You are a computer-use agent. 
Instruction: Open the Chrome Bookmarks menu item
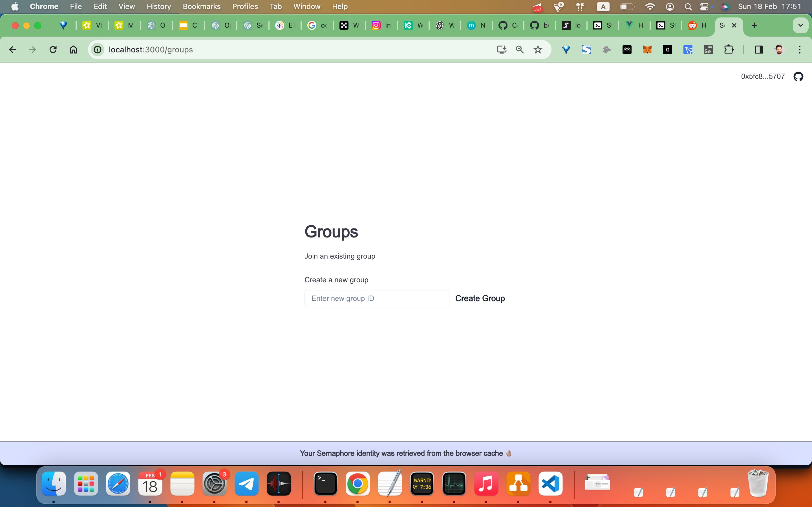[200, 6]
